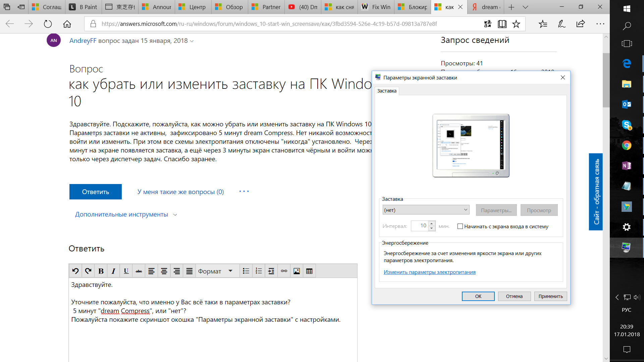Open the tab list chevron in Edge
This screenshot has height=362, width=644.
525,7
